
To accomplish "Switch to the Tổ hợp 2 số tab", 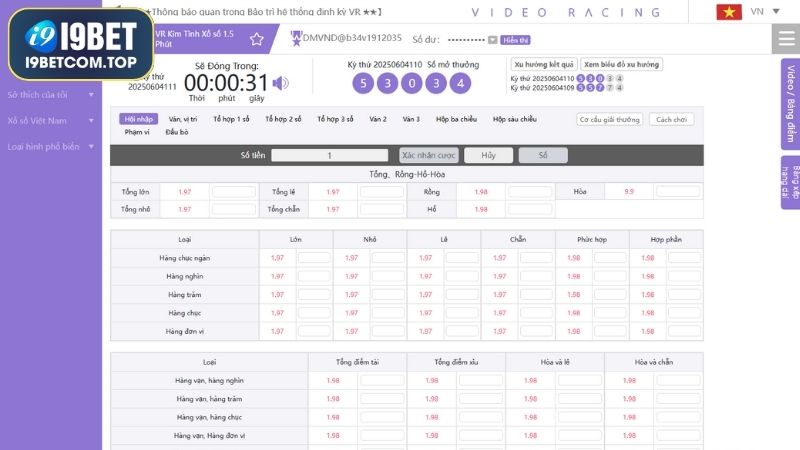I will 283,119.
